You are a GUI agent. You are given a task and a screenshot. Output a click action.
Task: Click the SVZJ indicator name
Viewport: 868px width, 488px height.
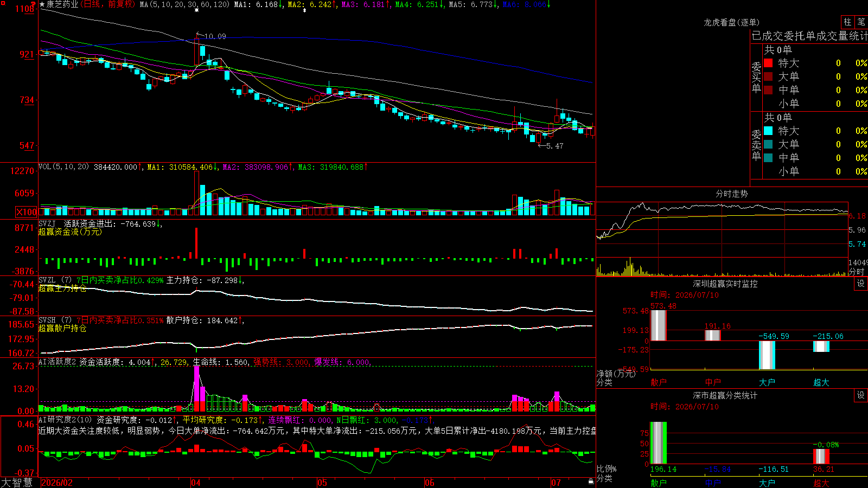click(47, 223)
